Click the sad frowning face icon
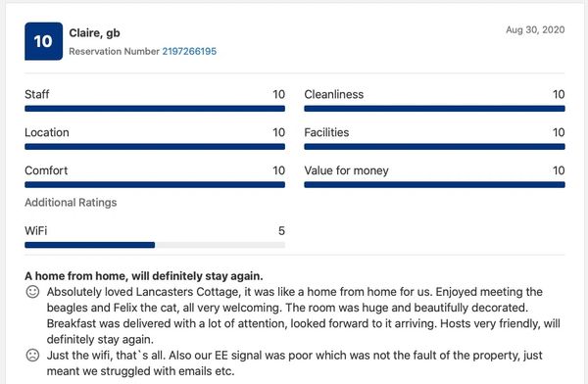This screenshot has width=588, height=384. coord(32,356)
